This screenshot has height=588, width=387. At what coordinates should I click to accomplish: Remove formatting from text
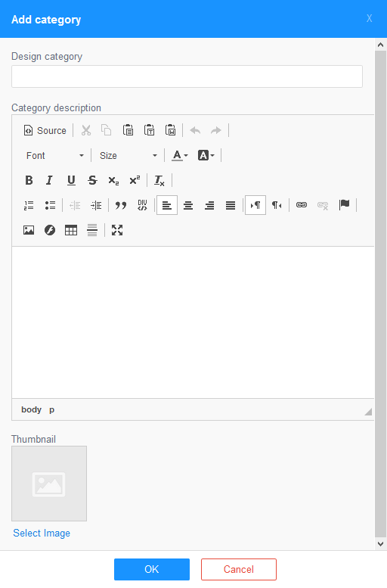[x=159, y=180]
